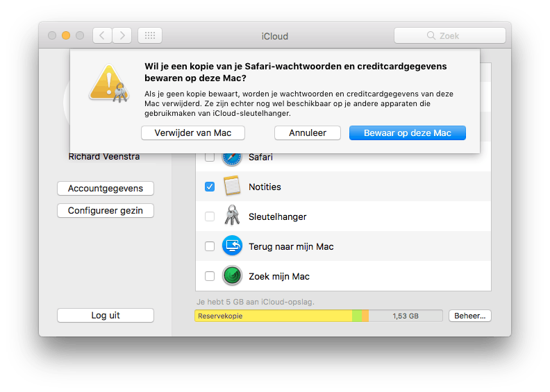Go forward with the right arrow button

pyautogui.click(x=122, y=35)
